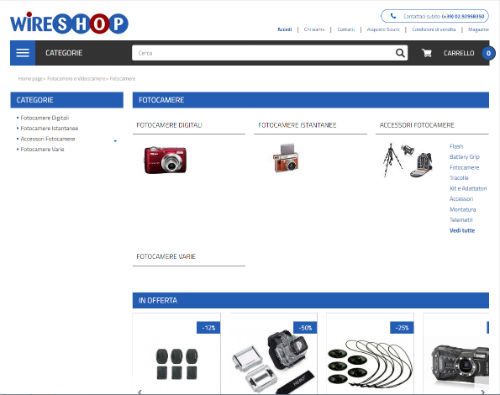The image size is (500, 395).
Task: Open the FOTOCAMERE VARIE heading
Action: [166, 257]
